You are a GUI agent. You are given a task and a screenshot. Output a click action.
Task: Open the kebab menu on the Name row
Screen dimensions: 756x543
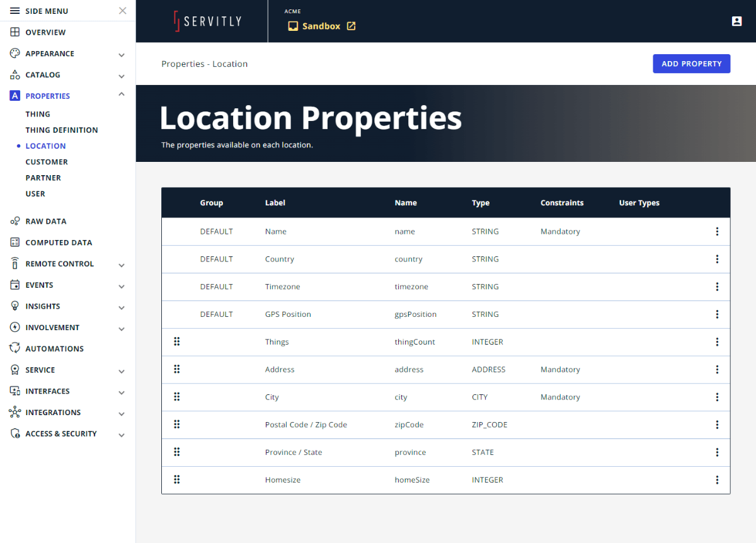(717, 231)
